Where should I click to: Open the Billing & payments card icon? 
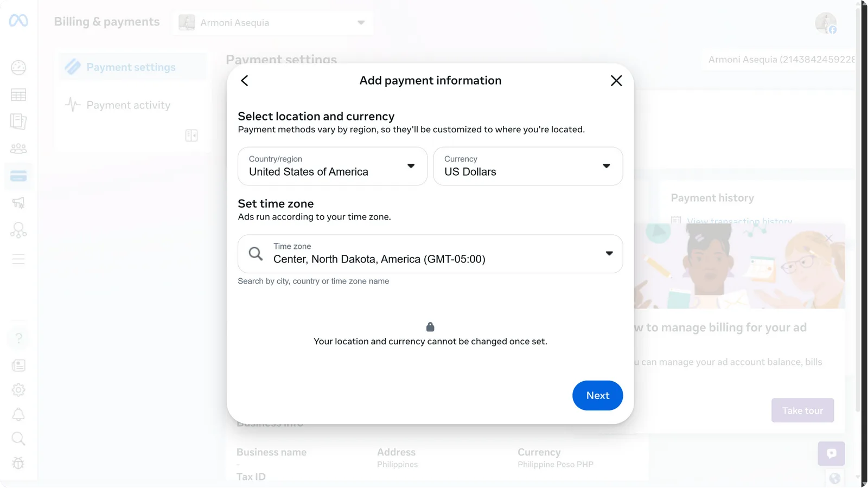point(18,176)
